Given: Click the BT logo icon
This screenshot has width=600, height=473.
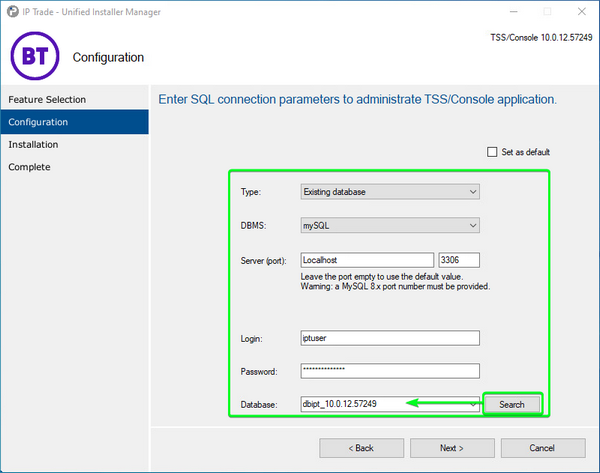Looking at the screenshot, I should 35,56.
